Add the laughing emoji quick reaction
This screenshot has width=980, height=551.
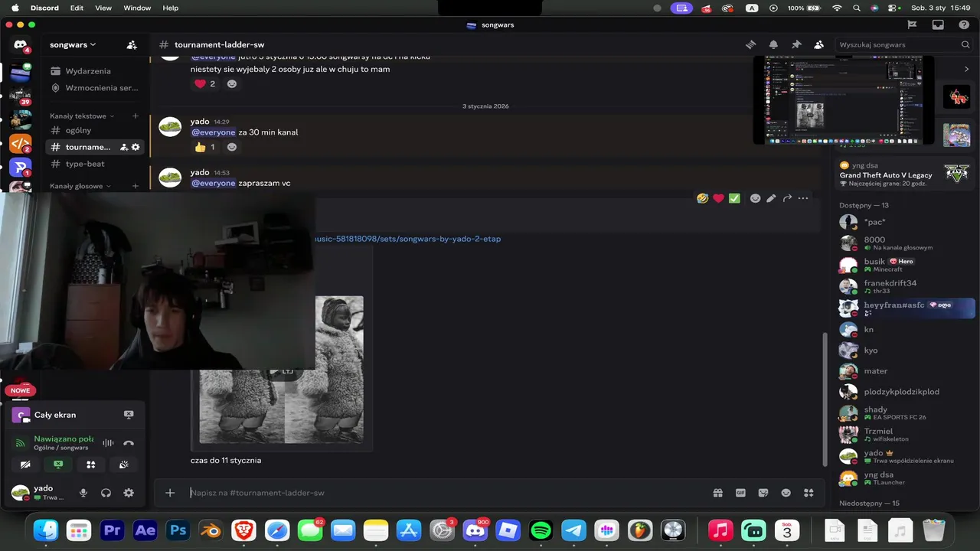click(x=702, y=198)
